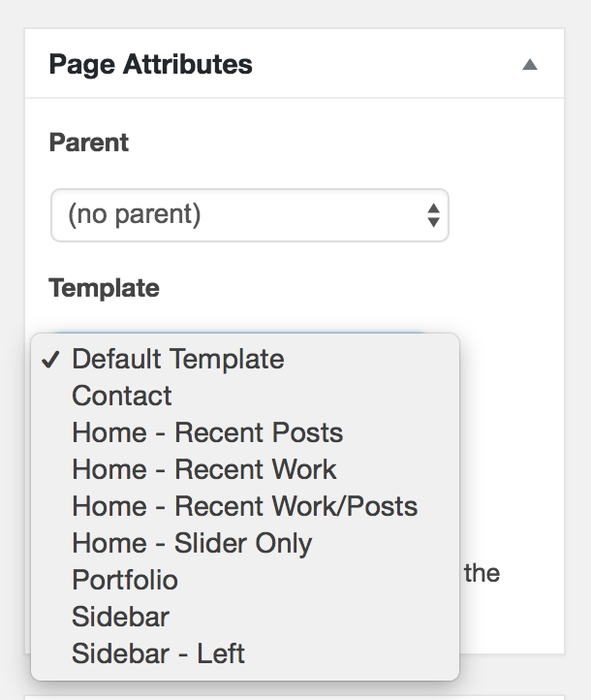This screenshot has width=591, height=700.
Task: Click the "(no parent)" text
Action: pos(135,214)
